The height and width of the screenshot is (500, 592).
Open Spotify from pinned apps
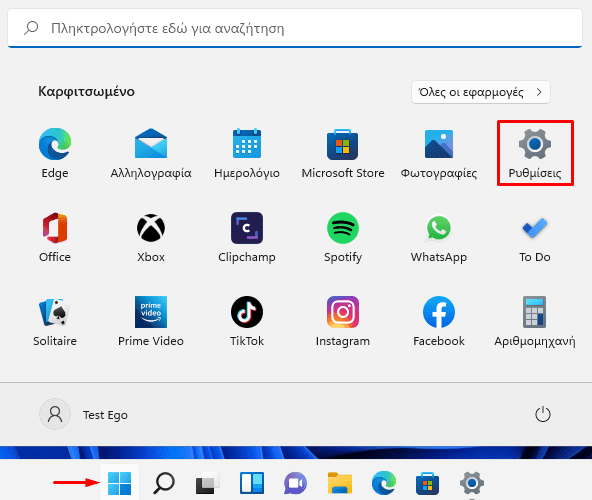343,238
